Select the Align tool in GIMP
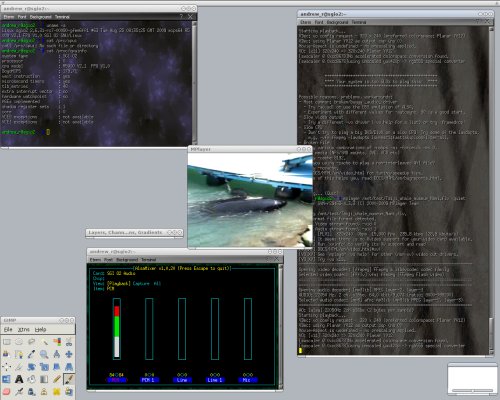The image size is (500, 400). pos(7,367)
